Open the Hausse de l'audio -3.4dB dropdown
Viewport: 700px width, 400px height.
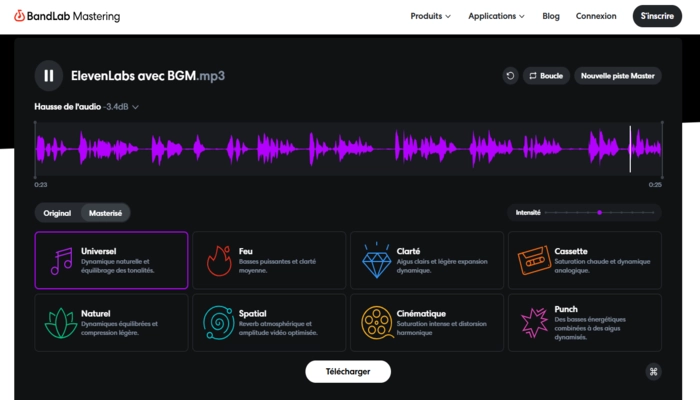[x=87, y=107]
